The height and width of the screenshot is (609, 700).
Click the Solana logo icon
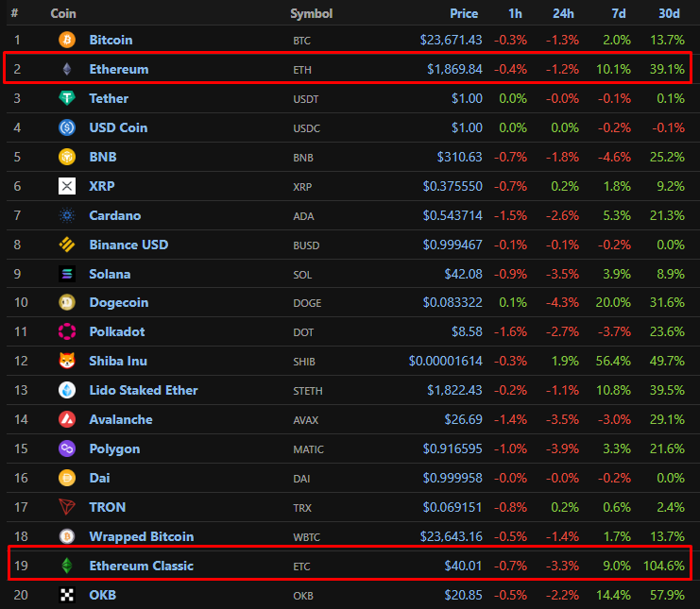point(67,274)
